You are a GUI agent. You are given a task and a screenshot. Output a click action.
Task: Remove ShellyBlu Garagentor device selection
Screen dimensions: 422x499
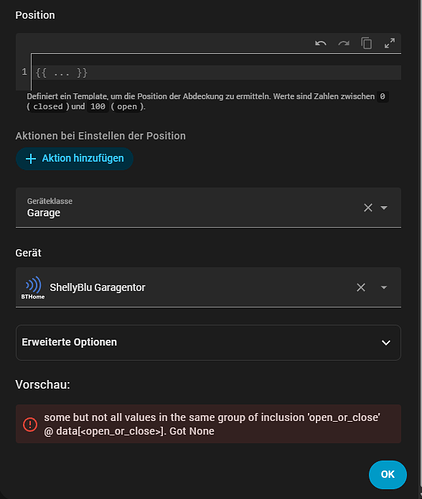pyautogui.click(x=361, y=287)
